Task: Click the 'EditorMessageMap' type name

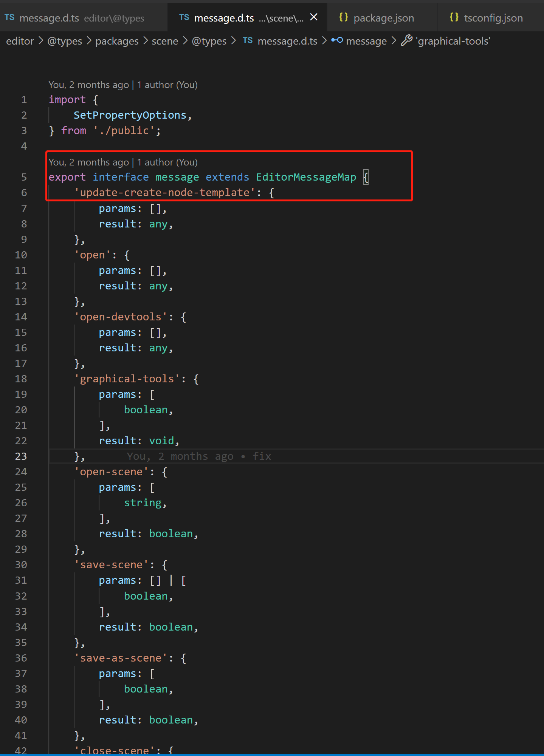Action: (x=306, y=177)
